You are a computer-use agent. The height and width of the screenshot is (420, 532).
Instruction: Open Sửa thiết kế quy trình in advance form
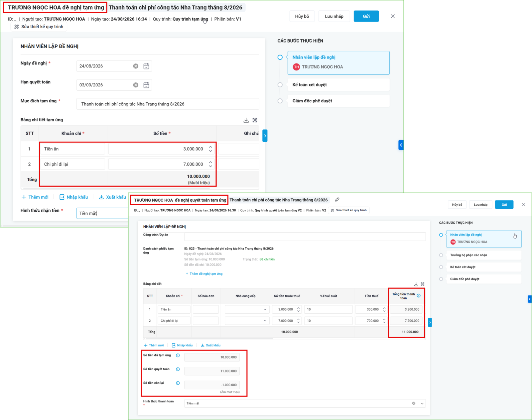39,27
